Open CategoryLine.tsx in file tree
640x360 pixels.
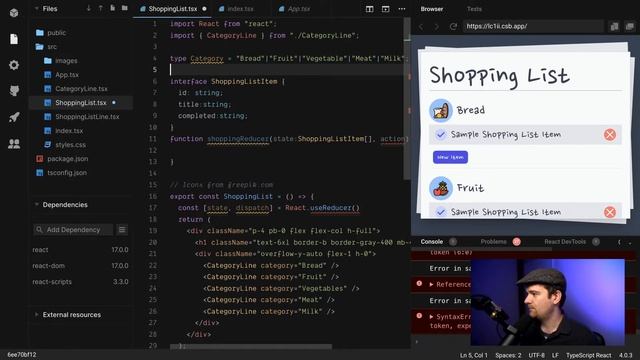[x=81, y=89]
